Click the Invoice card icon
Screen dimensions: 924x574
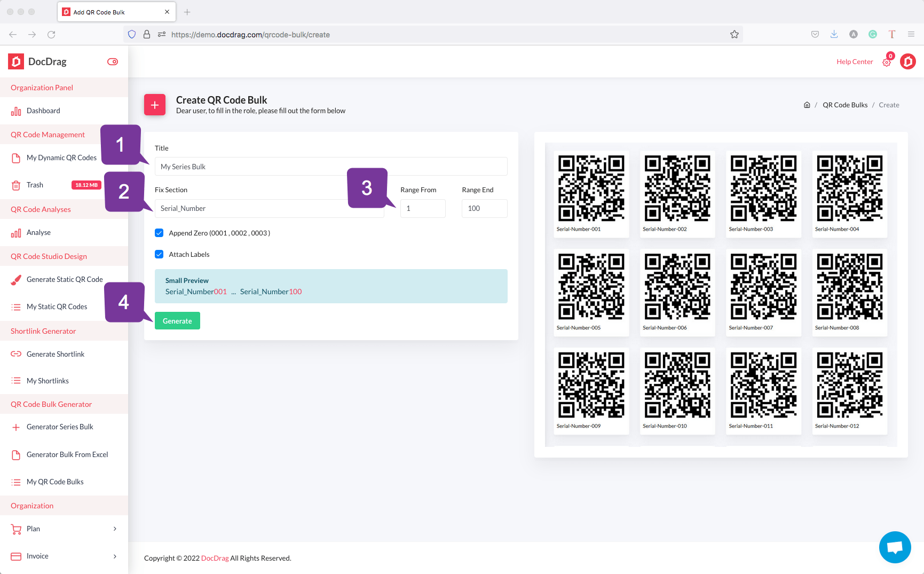pos(16,556)
